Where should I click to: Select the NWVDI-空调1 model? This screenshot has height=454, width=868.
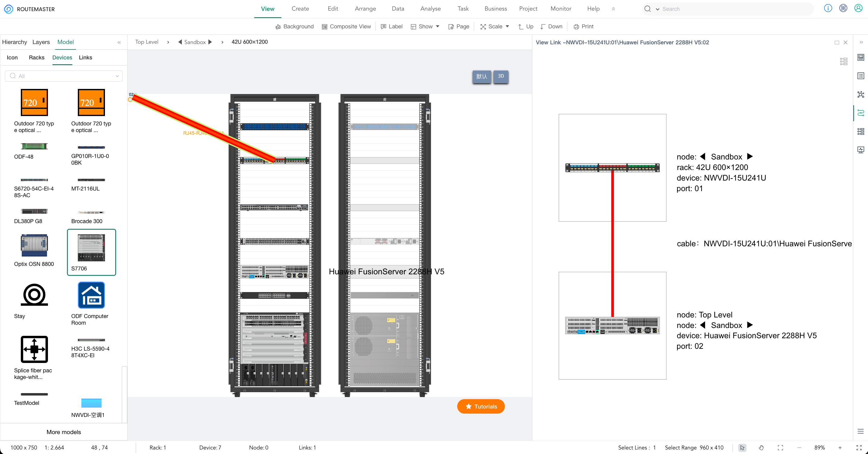[x=91, y=408]
